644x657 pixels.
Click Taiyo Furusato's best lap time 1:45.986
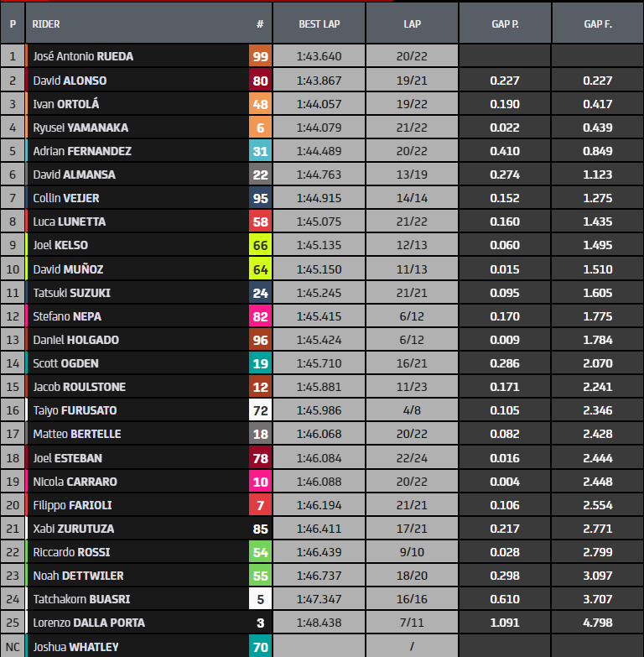[319, 410]
